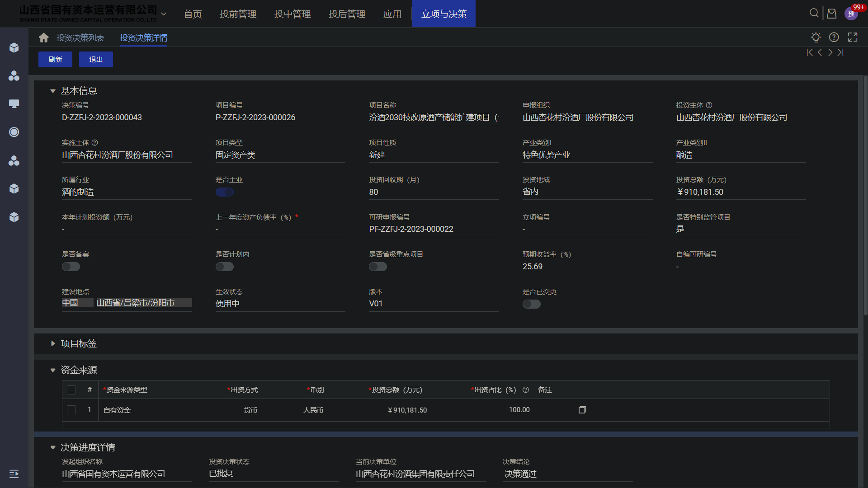Open the notifications envelope icon

(x=831, y=14)
